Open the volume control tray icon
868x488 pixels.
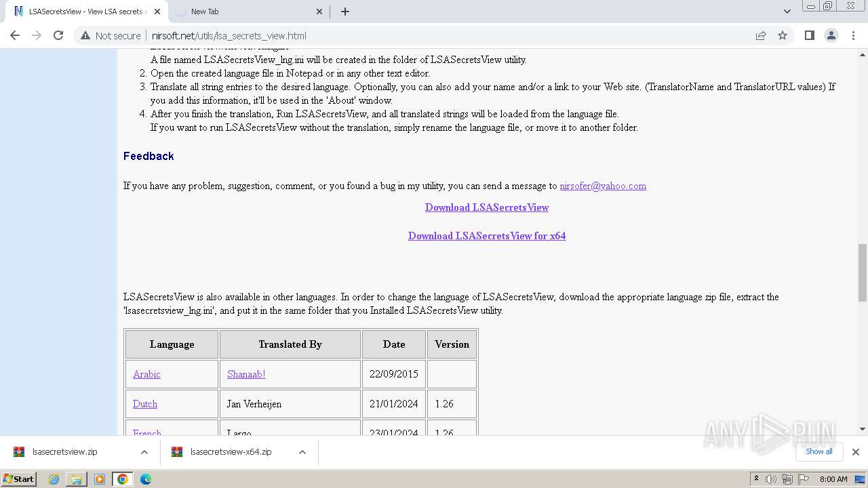(x=771, y=479)
